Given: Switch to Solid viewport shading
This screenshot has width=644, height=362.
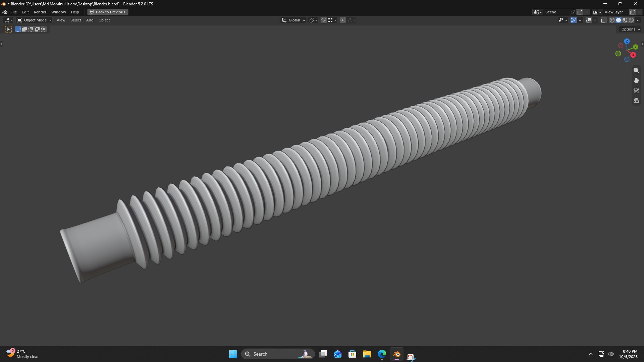Looking at the screenshot, I should coord(619,20).
